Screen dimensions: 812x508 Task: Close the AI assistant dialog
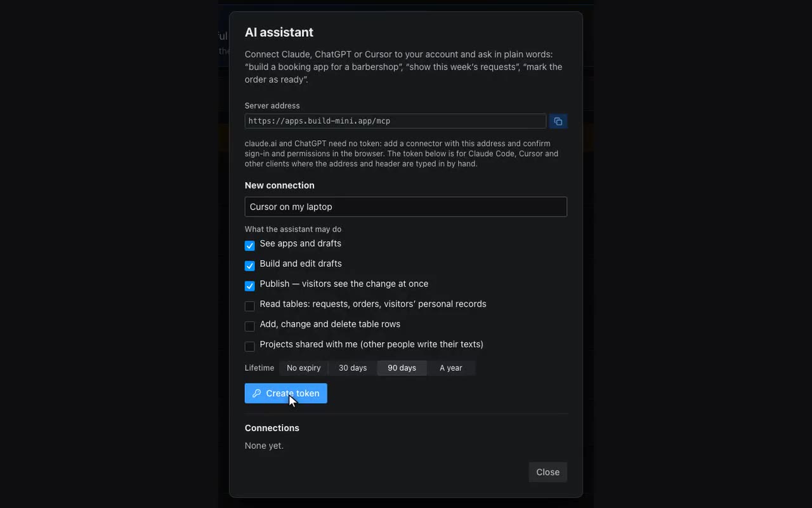[x=548, y=472]
